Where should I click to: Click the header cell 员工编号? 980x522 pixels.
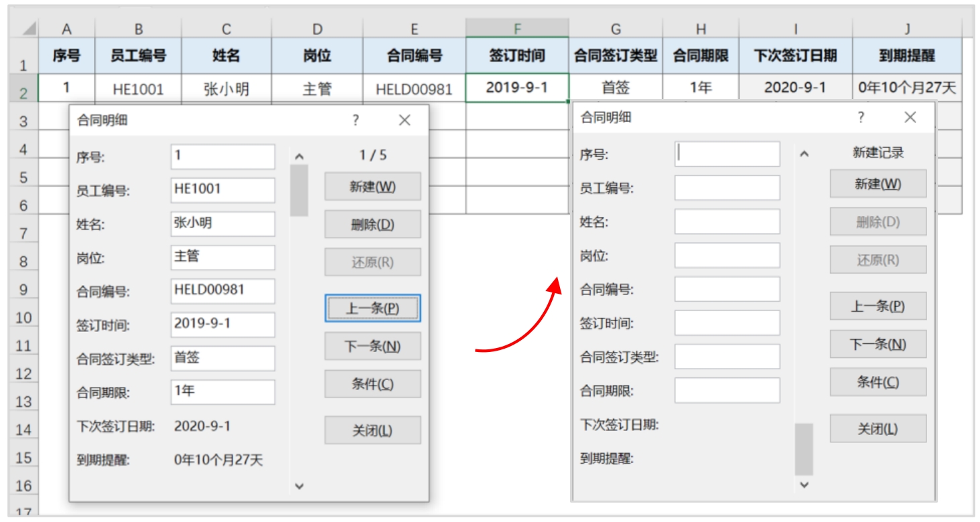click(138, 56)
